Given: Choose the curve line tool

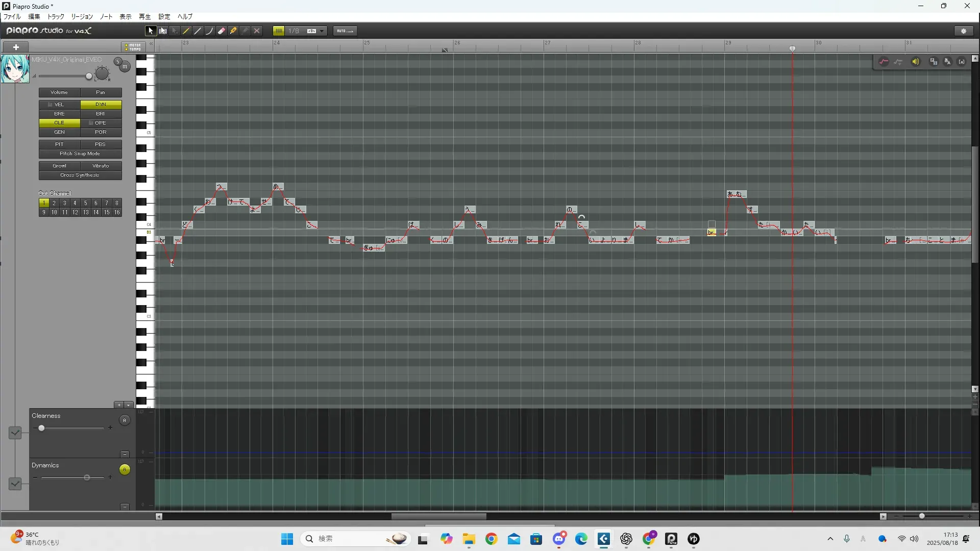Looking at the screenshot, I should (209, 31).
